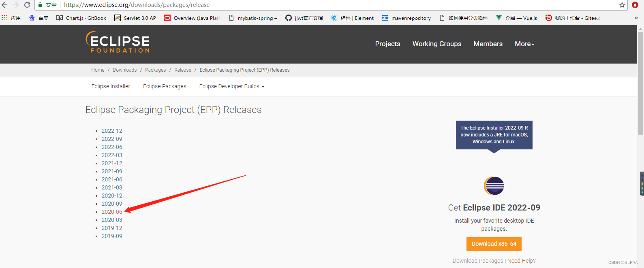Go to Home in the breadcrumb
Viewport: 644px width, 268px height.
pos(98,70)
